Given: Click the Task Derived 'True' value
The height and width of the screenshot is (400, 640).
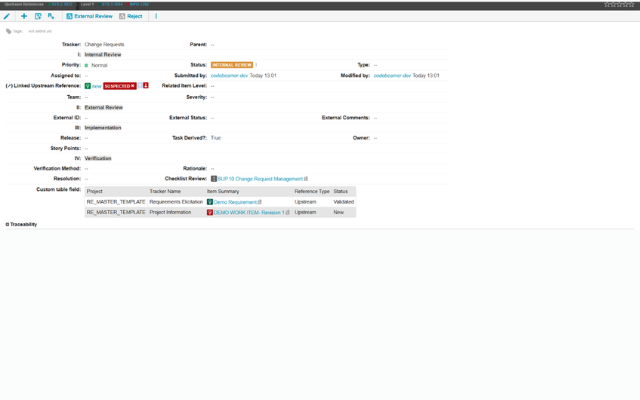Looking at the screenshot, I should click(216, 138).
